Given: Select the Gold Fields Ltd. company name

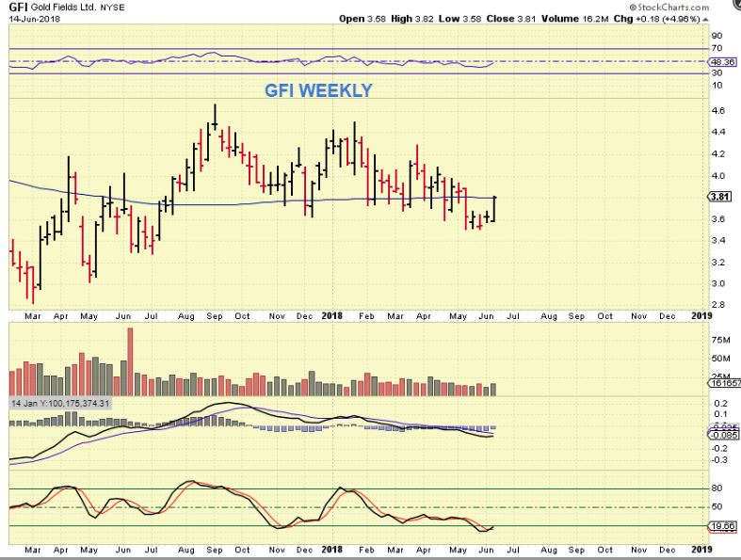Looking at the screenshot, I should click(x=64, y=8).
